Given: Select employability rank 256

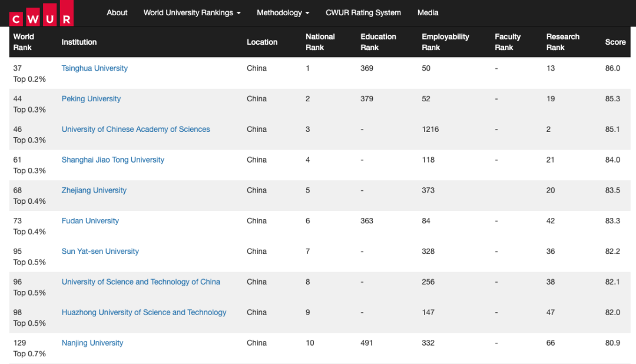Looking at the screenshot, I should [x=428, y=282].
